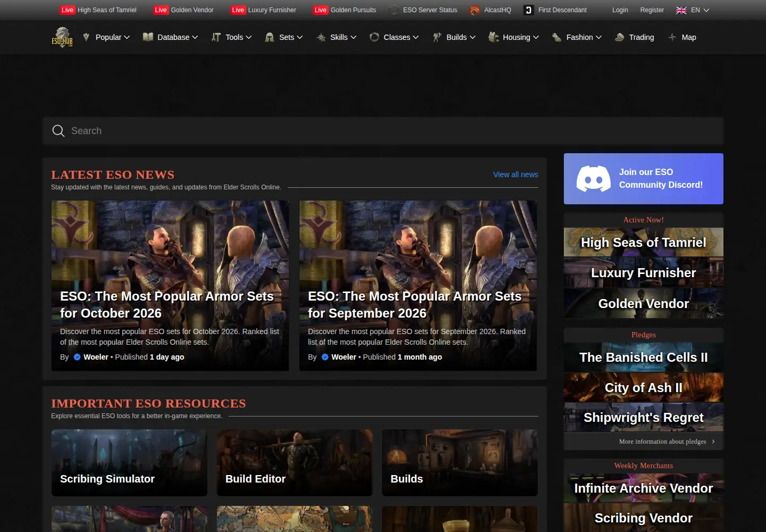This screenshot has width=766, height=532.
Task: Open the Scribing Simulator resource card
Action: (x=129, y=463)
